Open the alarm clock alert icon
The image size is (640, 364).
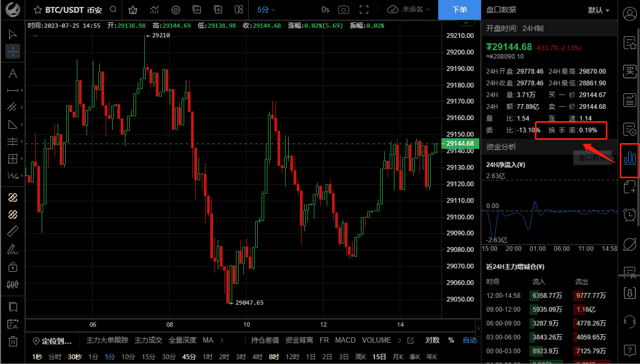(630, 215)
